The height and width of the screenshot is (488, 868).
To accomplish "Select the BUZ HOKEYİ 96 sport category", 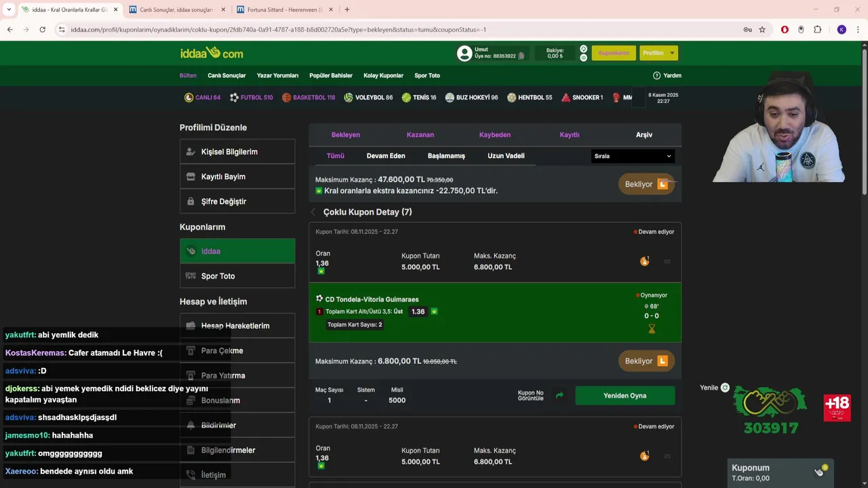I will tap(471, 98).
